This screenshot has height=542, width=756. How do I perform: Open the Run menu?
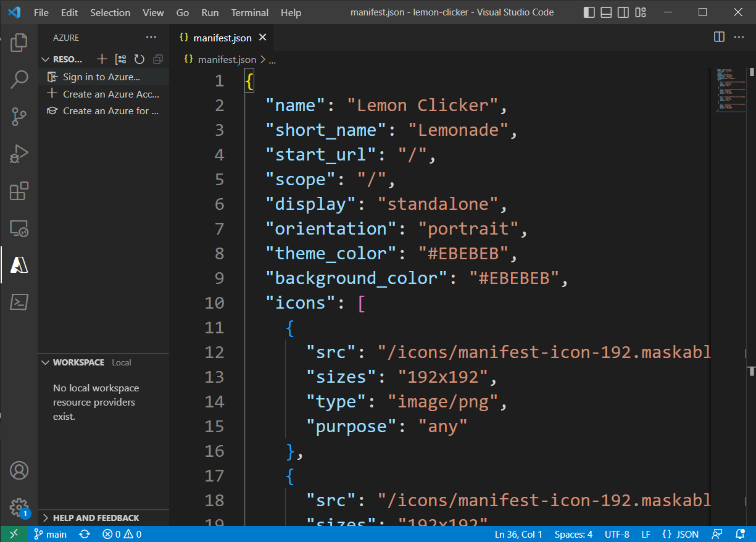click(210, 12)
